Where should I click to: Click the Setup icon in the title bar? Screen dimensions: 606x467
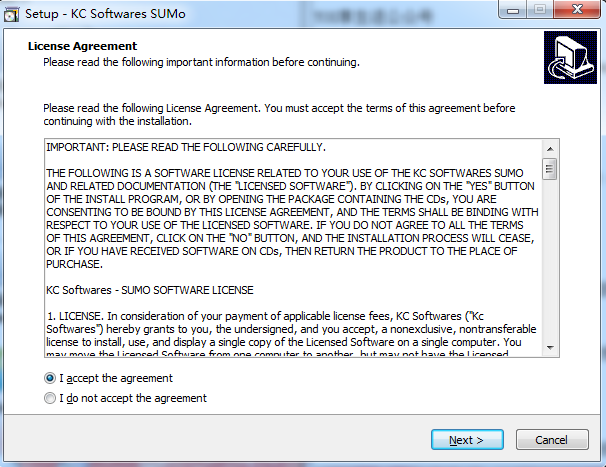[13, 13]
